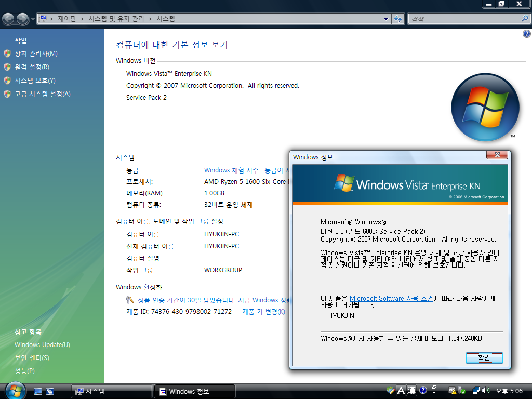Viewport: 532px width, 399px height.
Task: Select 시스템 breadcrumb in address bar
Action: coord(166,19)
